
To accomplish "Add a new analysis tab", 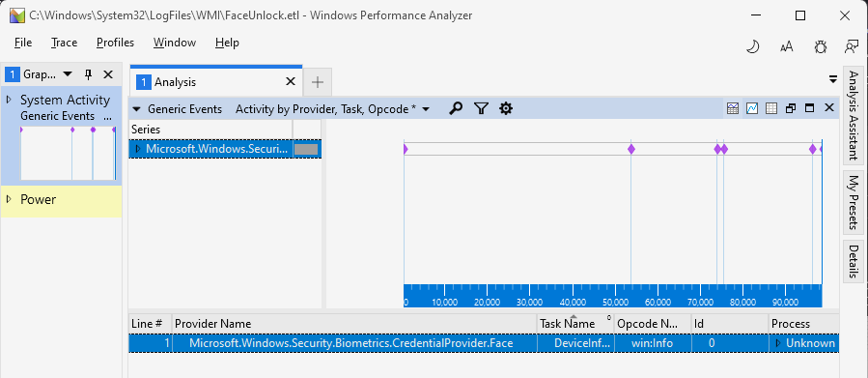I will (318, 82).
